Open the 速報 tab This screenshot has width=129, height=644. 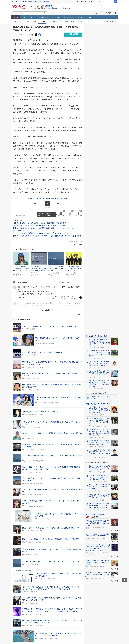coord(24,17)
